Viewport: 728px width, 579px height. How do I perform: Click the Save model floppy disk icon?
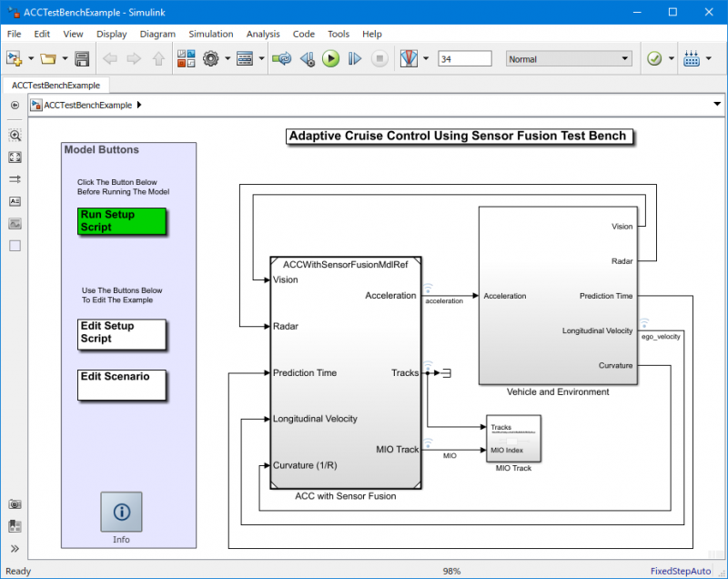coord(82,59)
